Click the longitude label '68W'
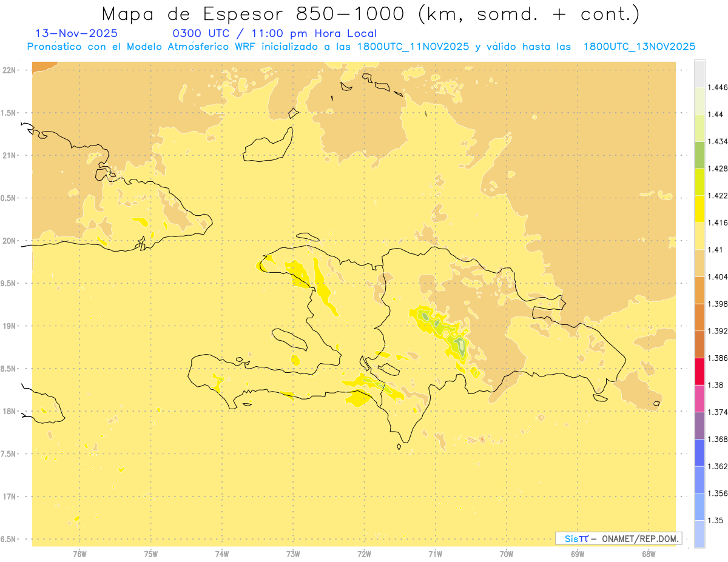This screenshot has width=728, height=562. click(649, 554)
